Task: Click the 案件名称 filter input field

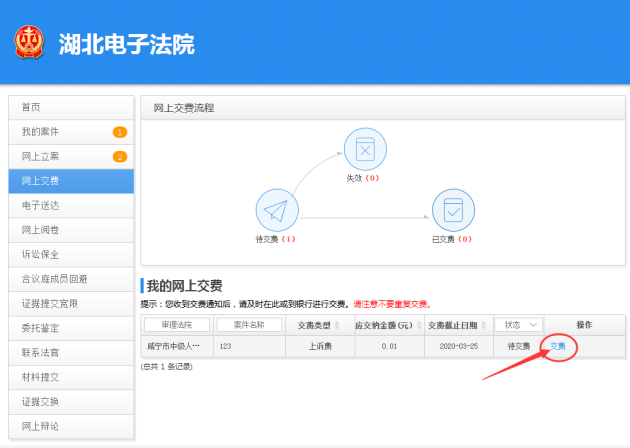Action: tap(248, 325)
